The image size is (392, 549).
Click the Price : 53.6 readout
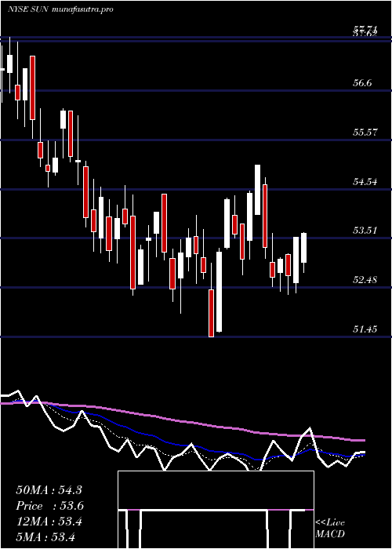[50, 506]
